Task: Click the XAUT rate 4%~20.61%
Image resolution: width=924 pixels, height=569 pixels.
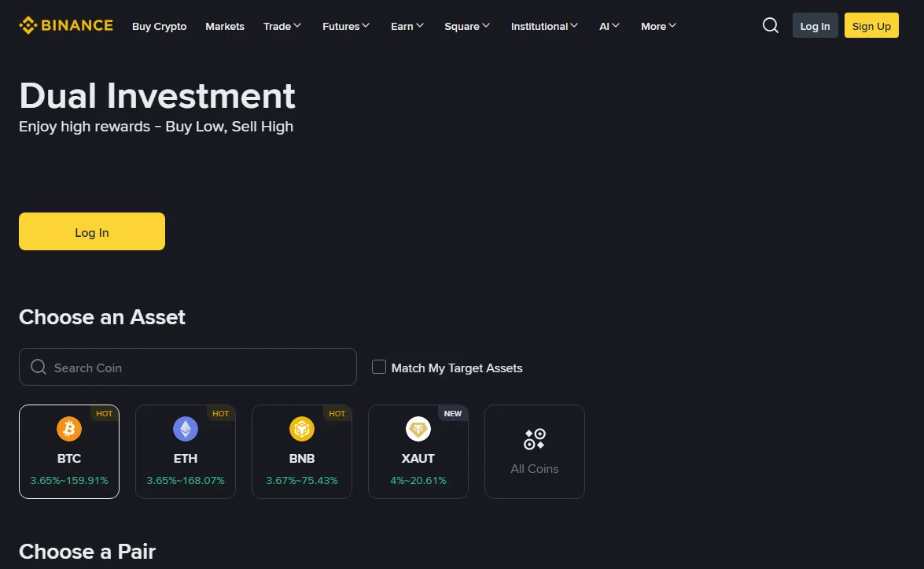Action: point(418,481)
